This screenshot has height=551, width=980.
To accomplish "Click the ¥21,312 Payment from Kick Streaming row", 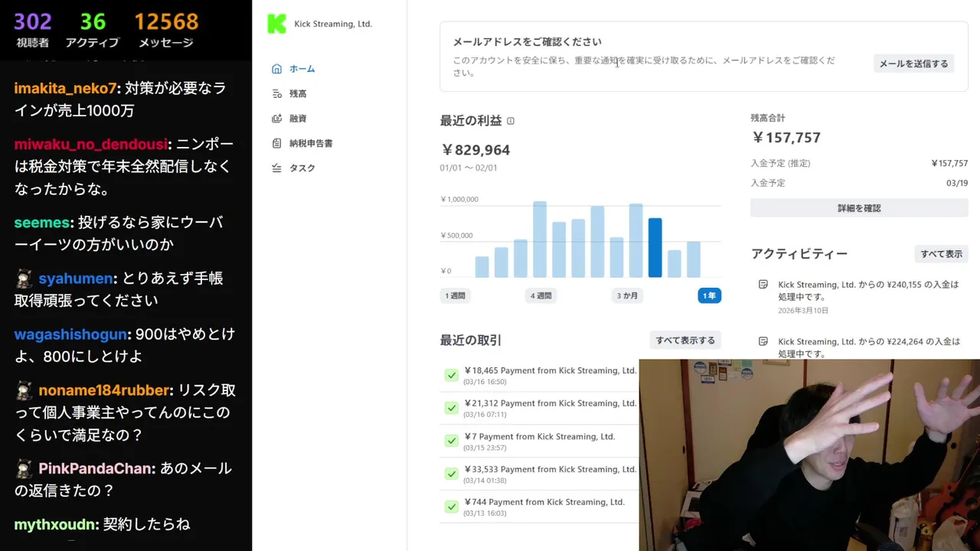I will coord(540,408).
